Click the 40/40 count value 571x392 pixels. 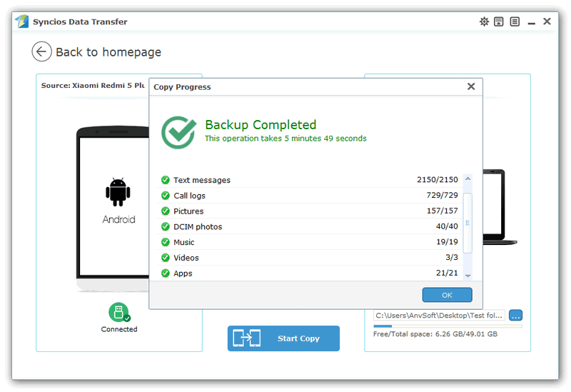447,226
